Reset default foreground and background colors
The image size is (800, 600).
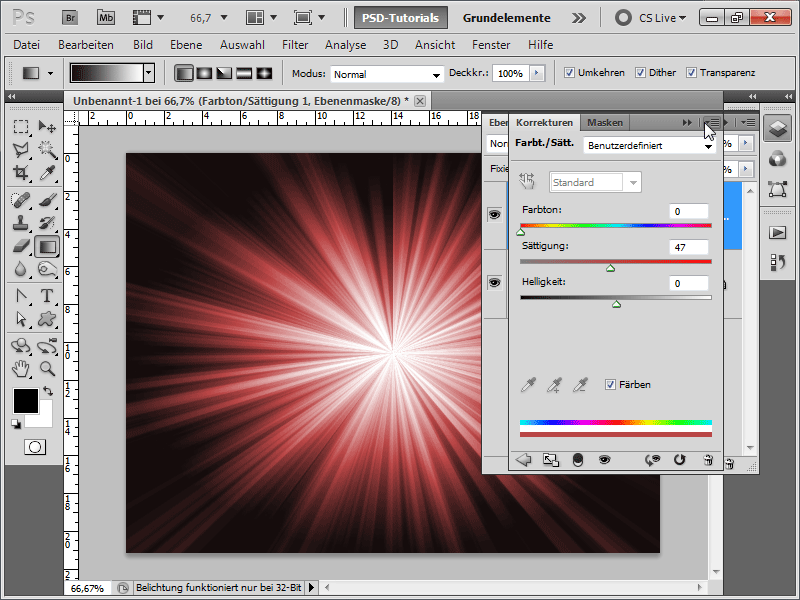coord(16,424)
